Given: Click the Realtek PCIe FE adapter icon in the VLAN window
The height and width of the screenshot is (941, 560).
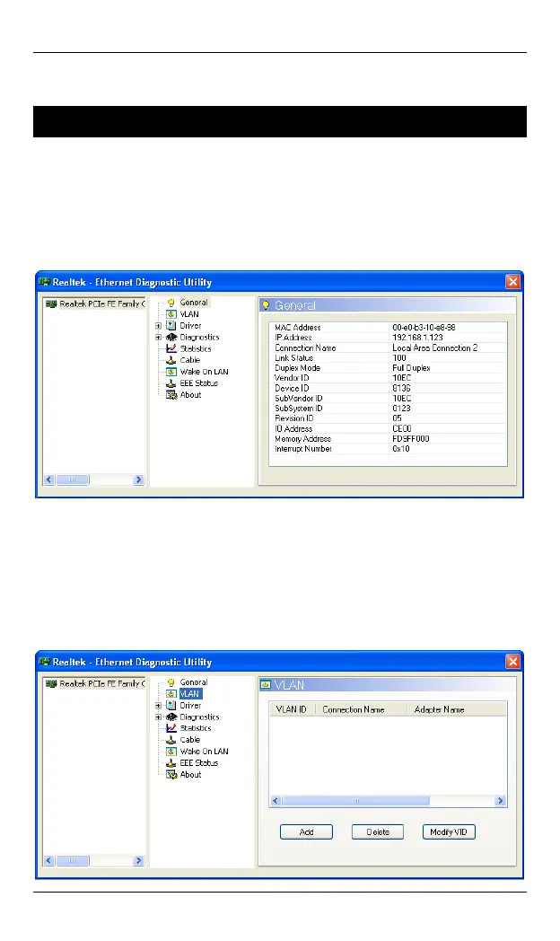Looking at the screenshot, I should tap(51, 684).
